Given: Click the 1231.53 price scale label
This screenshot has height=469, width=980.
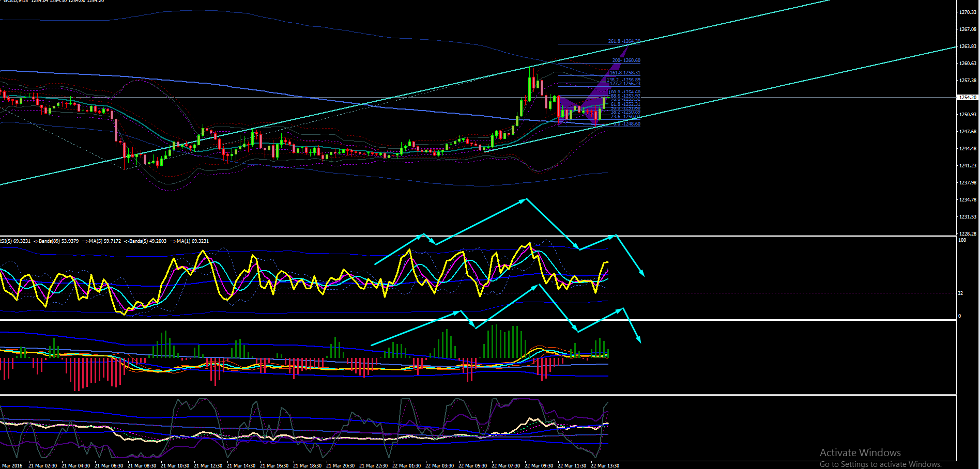Looking at the screenshot, I should (968, 217).
